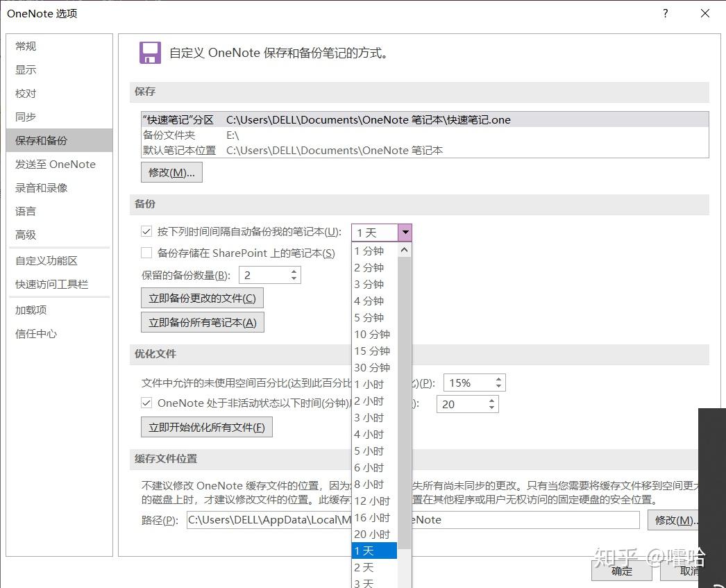Pick 16 小时 backup interval

click(x=375, y=518)
